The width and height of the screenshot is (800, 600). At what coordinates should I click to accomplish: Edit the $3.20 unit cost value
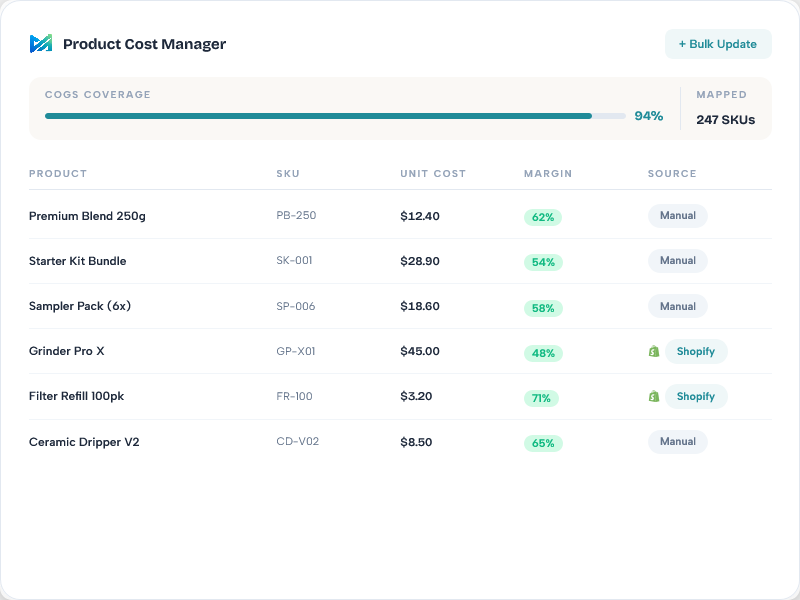pyautogui.click(x=416, y=397)
